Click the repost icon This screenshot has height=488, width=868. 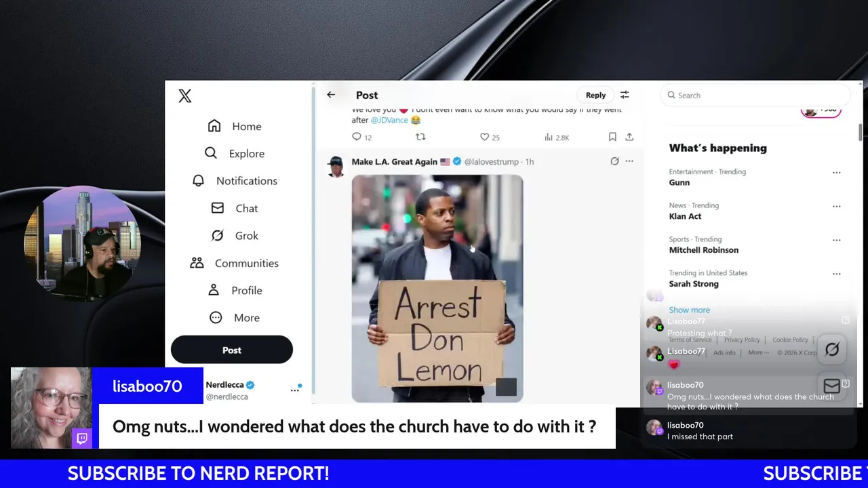[x=420, y=137]
